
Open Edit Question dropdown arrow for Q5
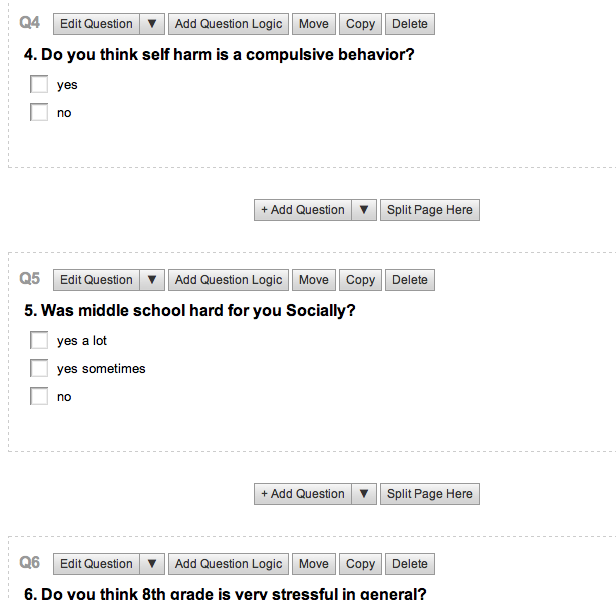click(151, 280)
